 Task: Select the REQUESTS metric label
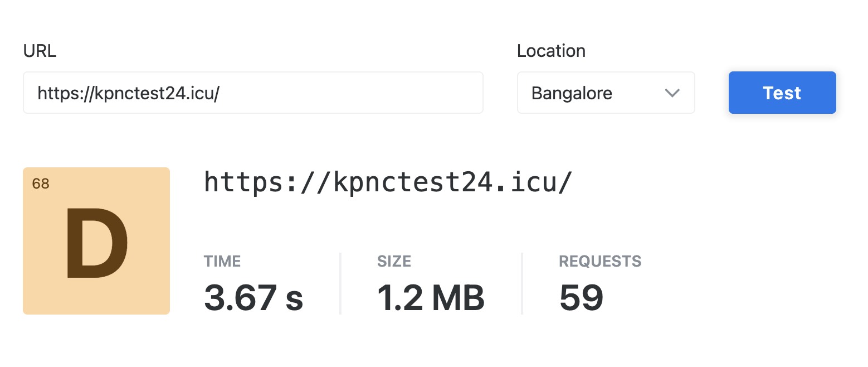click(600, 261)
